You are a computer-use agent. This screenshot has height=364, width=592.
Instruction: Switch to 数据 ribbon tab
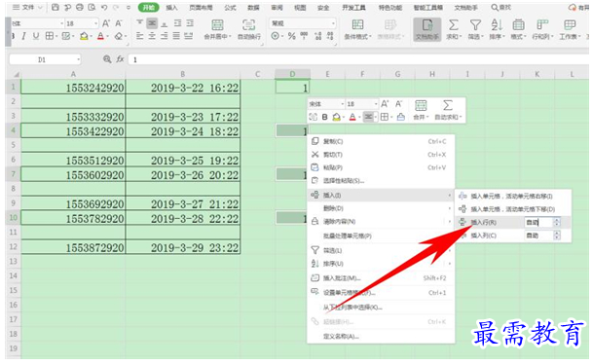pyautogui.click(x=253, y=8)
